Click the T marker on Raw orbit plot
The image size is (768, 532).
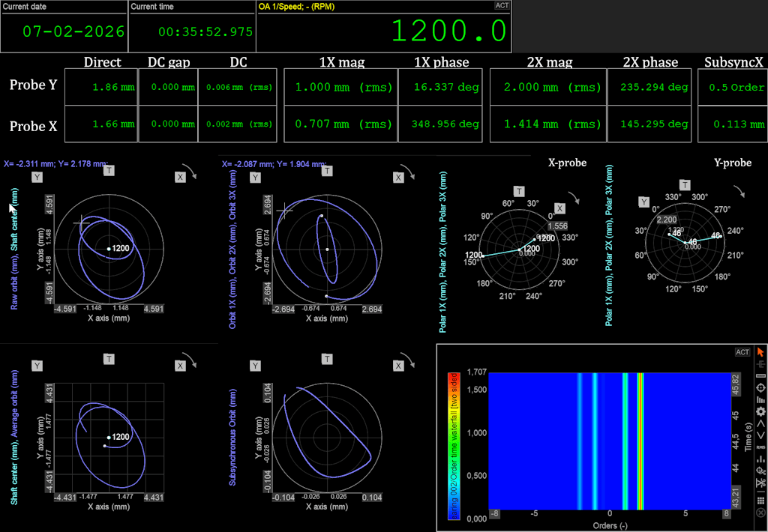(109, 170)
